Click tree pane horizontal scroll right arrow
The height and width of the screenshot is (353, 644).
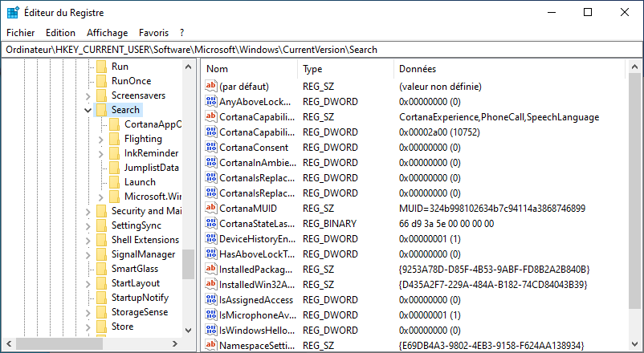click(x=175, y=343)
